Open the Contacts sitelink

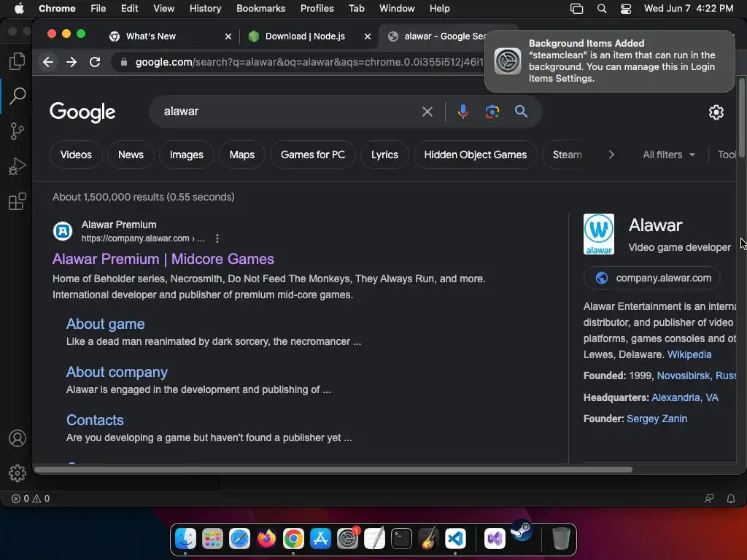pyautogui.click(x=95, y=420)
